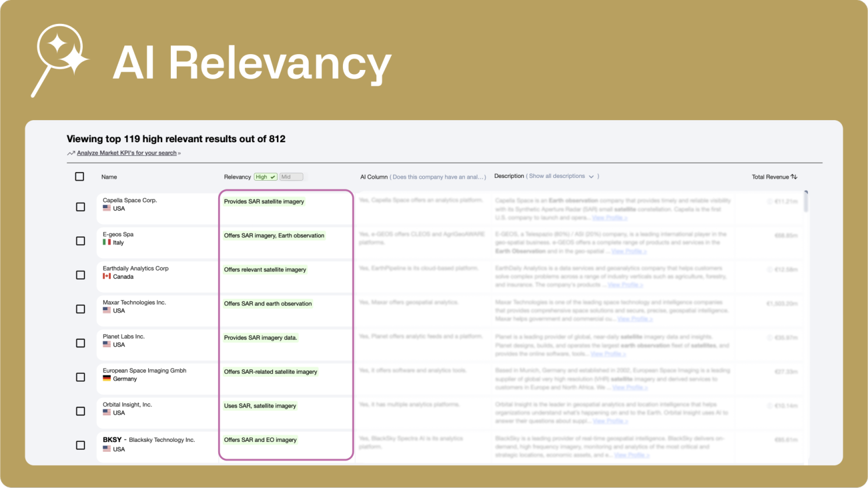Open the Capella Space Corp. company name
Image resolution: width=868 pixels, height=488 pixels.
coord(129,200)
